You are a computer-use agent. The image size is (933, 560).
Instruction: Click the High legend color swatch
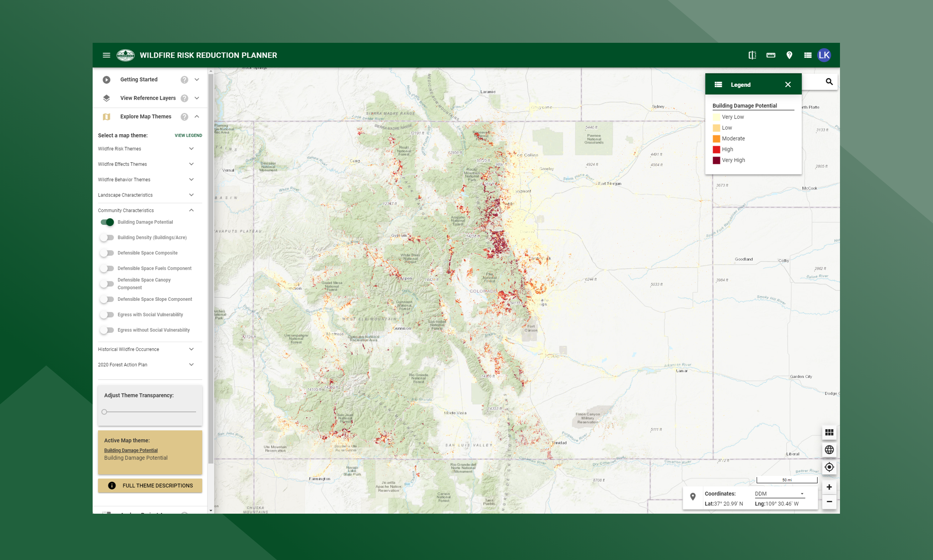coord(716,149)
